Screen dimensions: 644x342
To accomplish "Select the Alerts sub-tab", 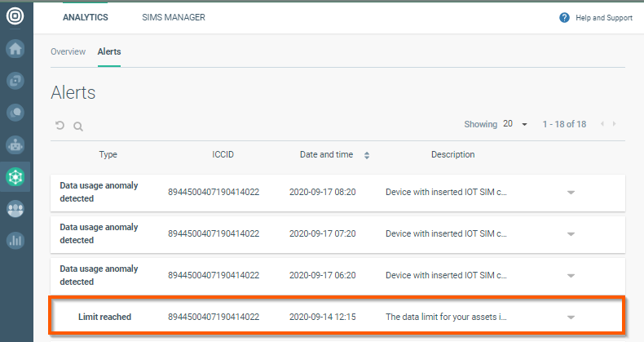I will pyautogui.click(x=109, y=51).
